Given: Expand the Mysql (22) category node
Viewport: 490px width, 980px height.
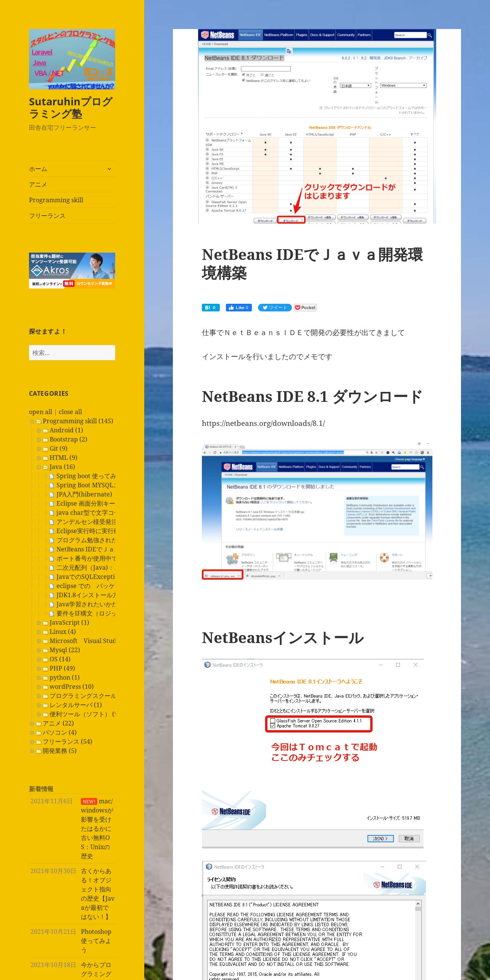Looking at the screenshot, I should tap(39, 650).
